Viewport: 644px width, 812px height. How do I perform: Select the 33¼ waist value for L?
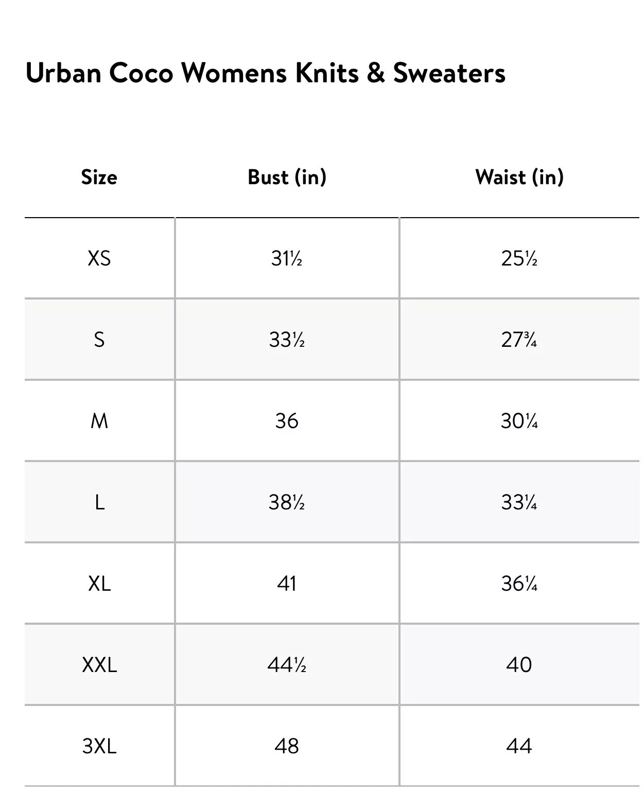coord(519,502)
